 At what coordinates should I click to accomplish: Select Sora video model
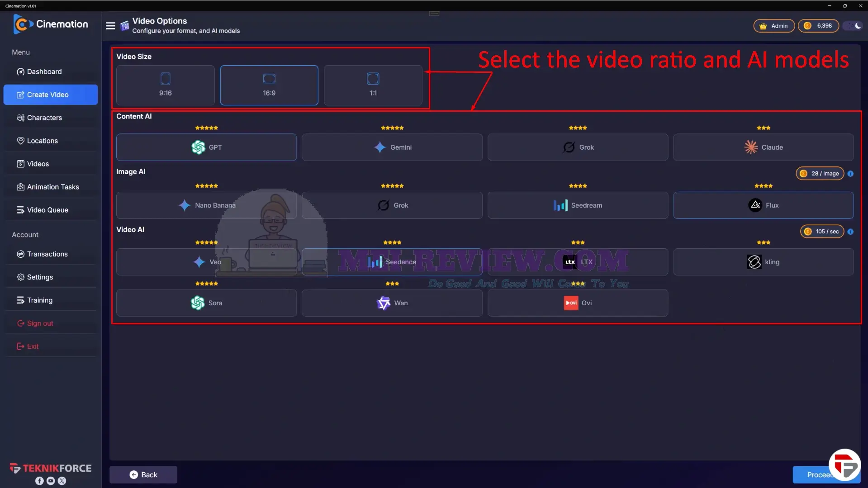click(207, 303)
